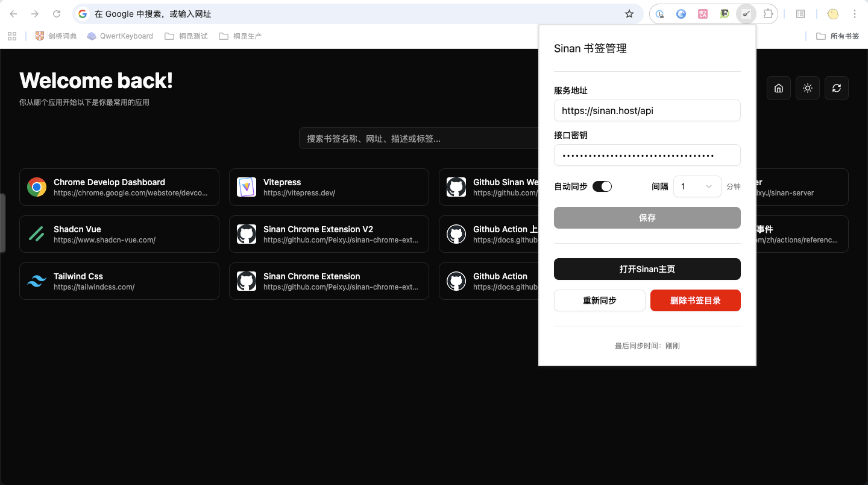Click the green F extension icon
Viewport: 868px width, 485px height.
(x=725, y=14)
